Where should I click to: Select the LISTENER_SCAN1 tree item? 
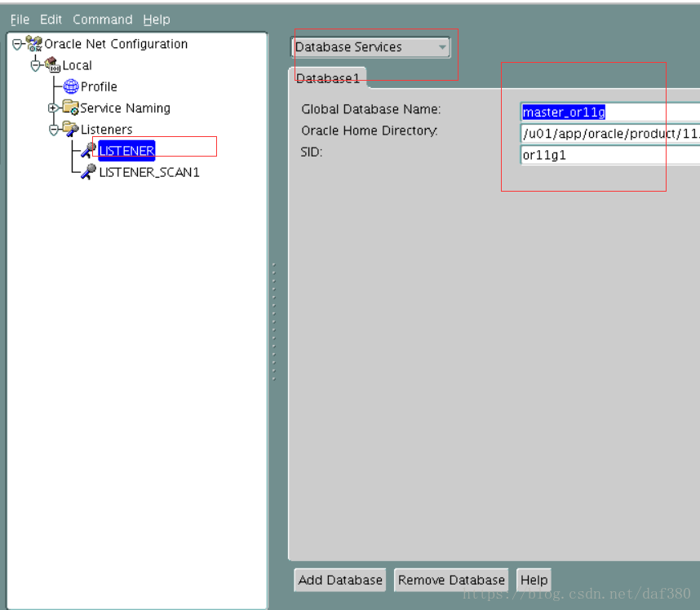pyautogui.click(x=149, y=172)
